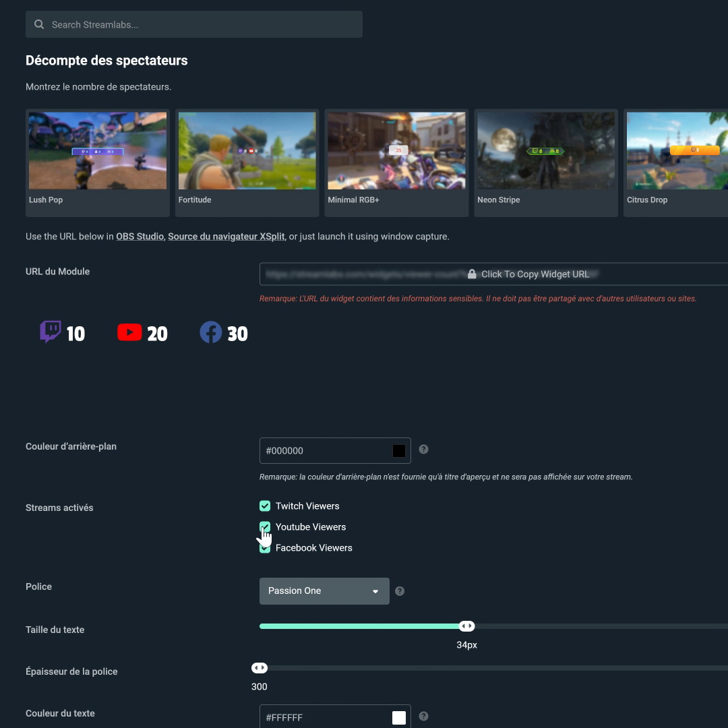The width and height of the screenshot is (728, 728).
Task: Open help icon for Couleur d'arrière-plan
Action: [x=423, y=449]
